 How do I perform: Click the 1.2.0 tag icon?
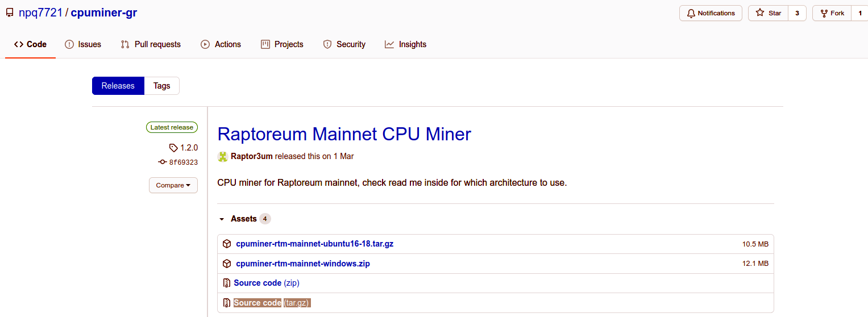[173, 148]
